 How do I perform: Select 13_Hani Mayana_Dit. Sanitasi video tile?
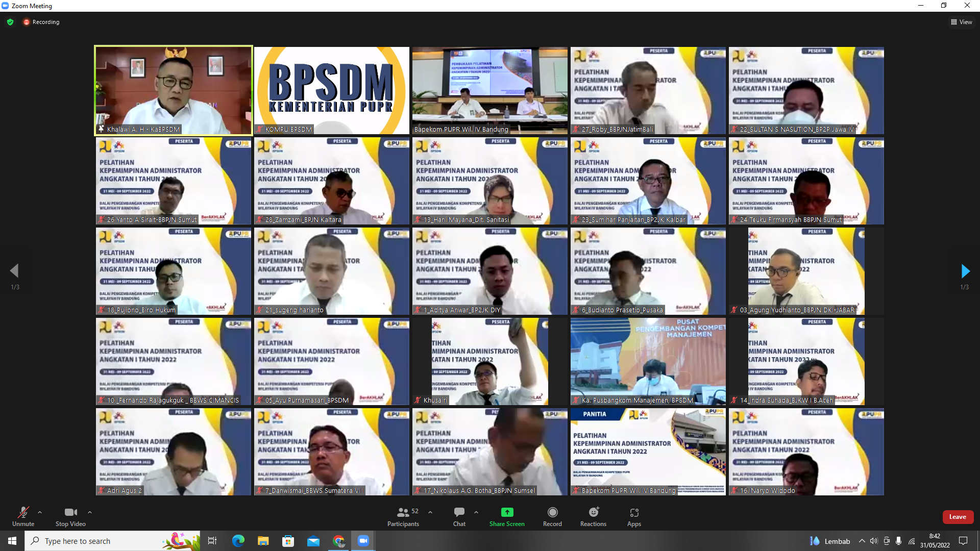tap(490, 181)
